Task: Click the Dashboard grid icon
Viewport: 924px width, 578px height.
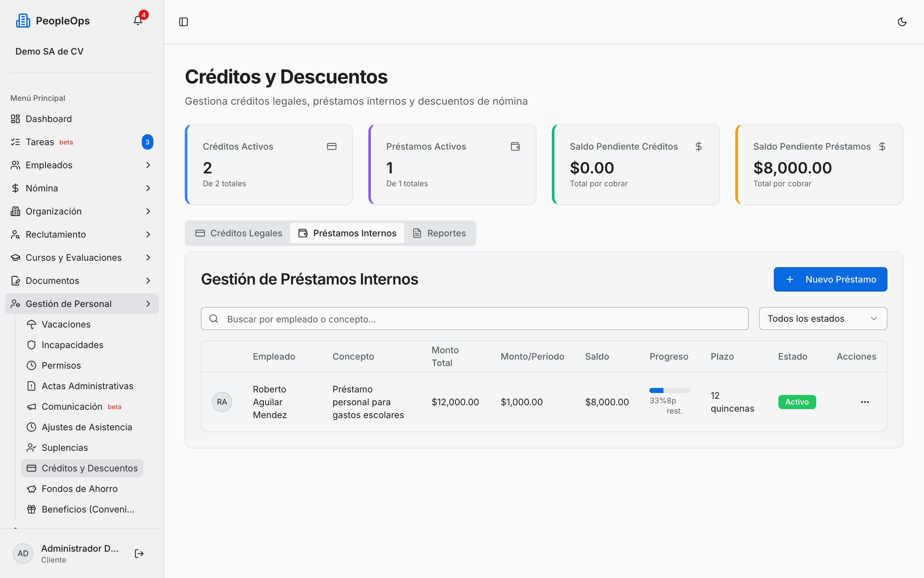Action: 15,119
